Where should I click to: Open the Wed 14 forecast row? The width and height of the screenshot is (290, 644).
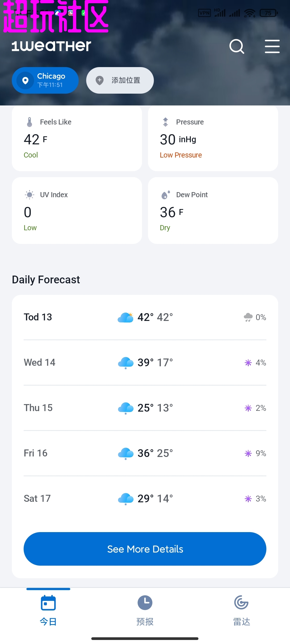point(145,363)
